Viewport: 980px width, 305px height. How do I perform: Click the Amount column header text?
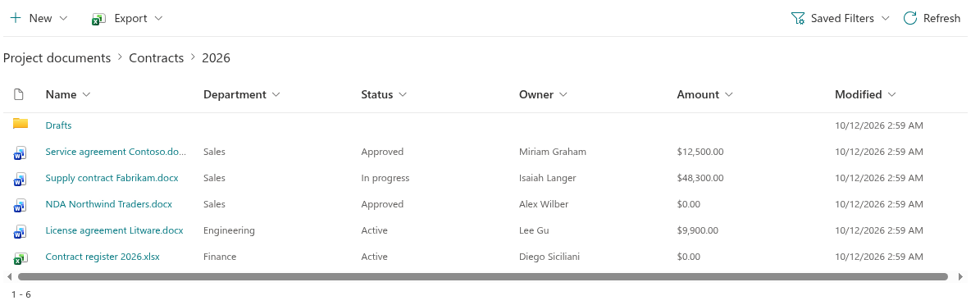698,95
